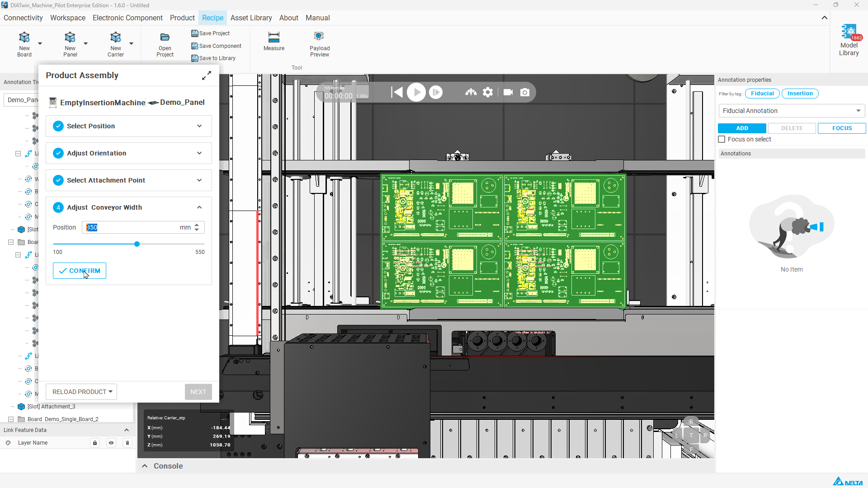Click the conveyor width slider handle
This screenshot has width=868, height=488.
pyautogui.click(x=137, y=244)
